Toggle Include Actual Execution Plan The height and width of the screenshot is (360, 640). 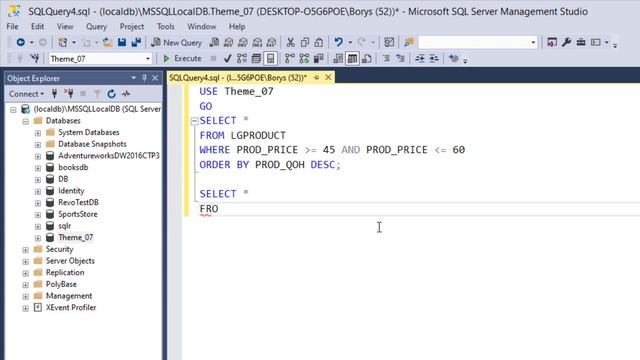pos(289,59)
